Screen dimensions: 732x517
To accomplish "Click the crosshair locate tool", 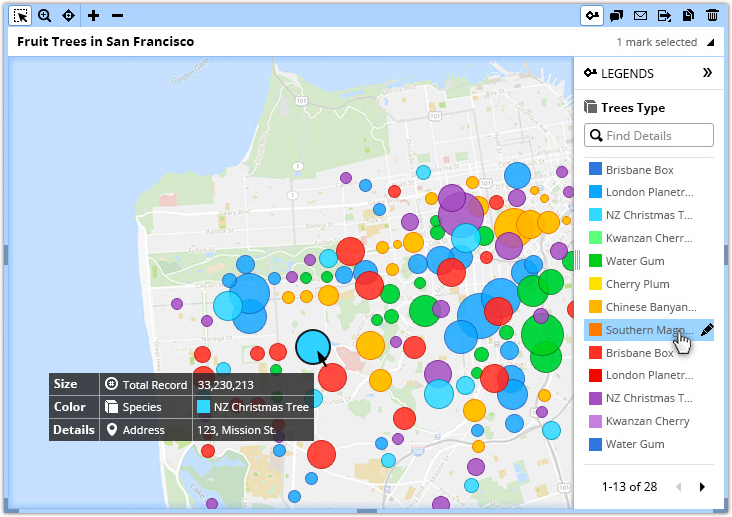I will [x=68, y=15].
